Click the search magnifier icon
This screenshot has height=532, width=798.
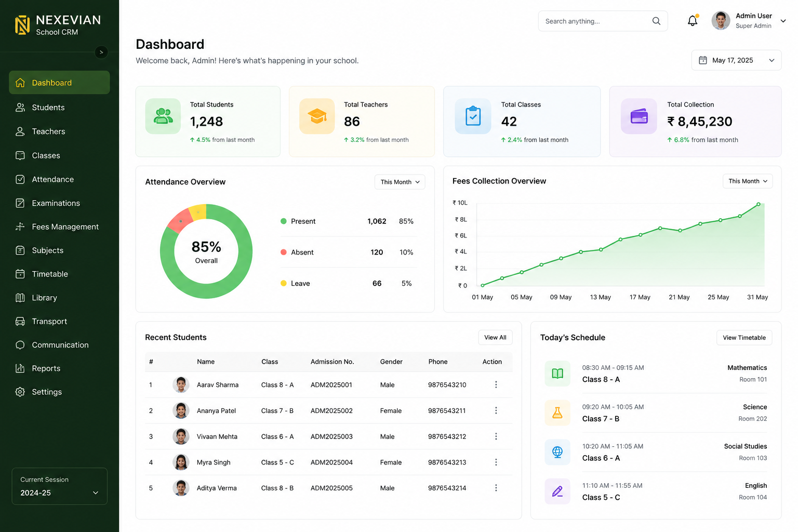point(656,21)
